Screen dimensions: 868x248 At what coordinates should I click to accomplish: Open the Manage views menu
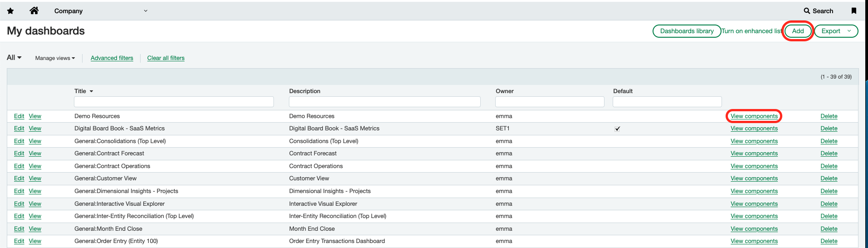coord(55,58)
